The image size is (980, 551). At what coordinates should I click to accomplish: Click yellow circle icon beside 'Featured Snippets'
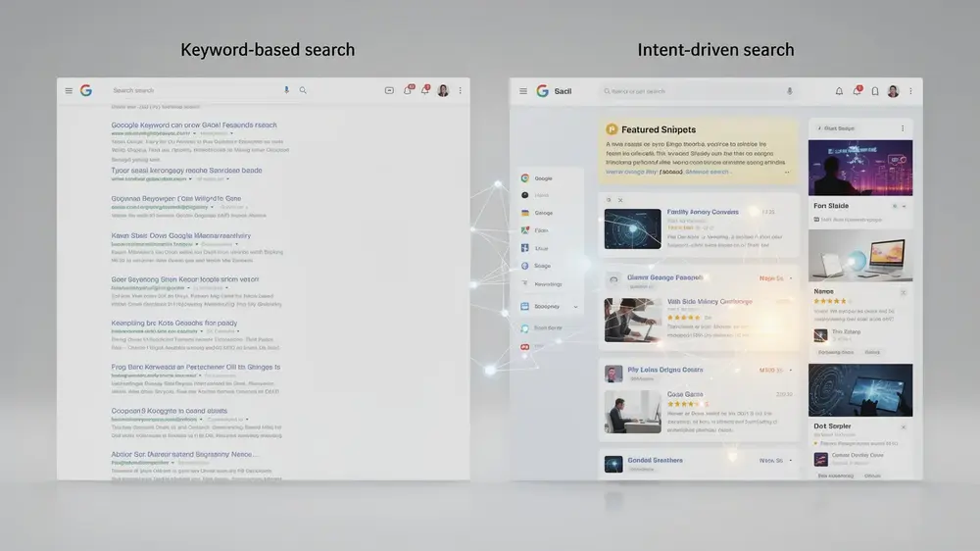(x=612, y=129)
